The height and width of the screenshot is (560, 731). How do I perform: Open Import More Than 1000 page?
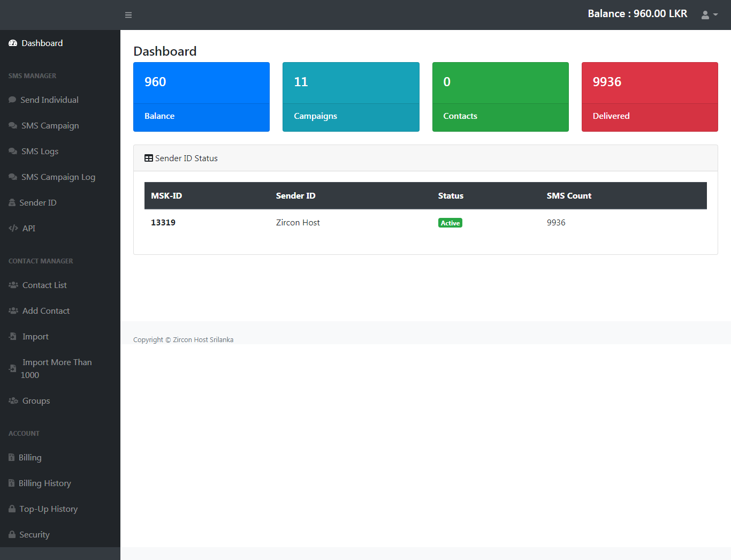coord(56,369)
